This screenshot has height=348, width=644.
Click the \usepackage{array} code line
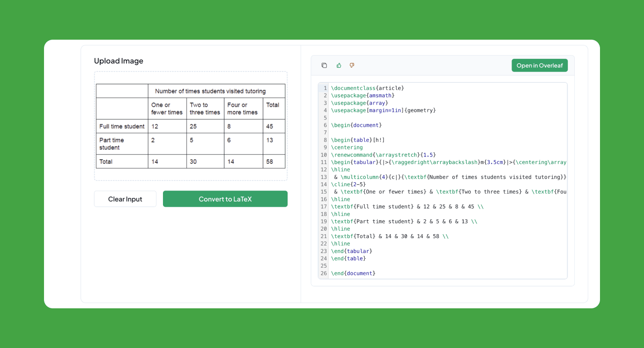click(x=359, y=103)
